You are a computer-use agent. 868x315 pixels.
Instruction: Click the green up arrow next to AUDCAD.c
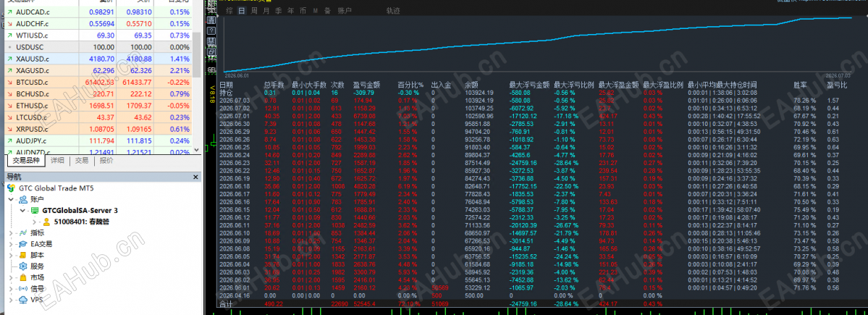(x=10, y=12)
